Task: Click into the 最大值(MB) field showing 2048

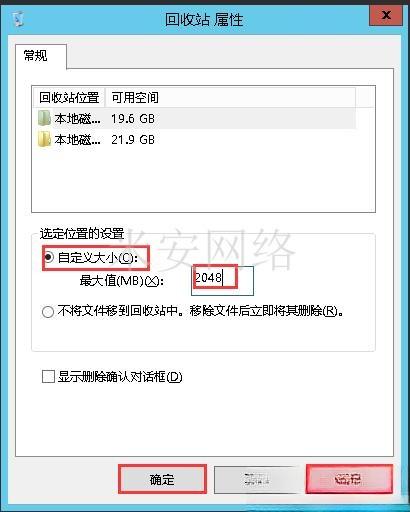Action: click(x=222, y=281)
